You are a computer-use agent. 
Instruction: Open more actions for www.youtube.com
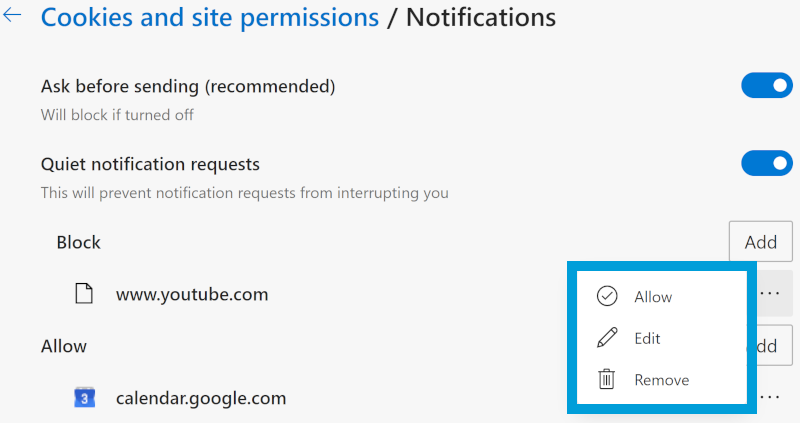[769, 294]
